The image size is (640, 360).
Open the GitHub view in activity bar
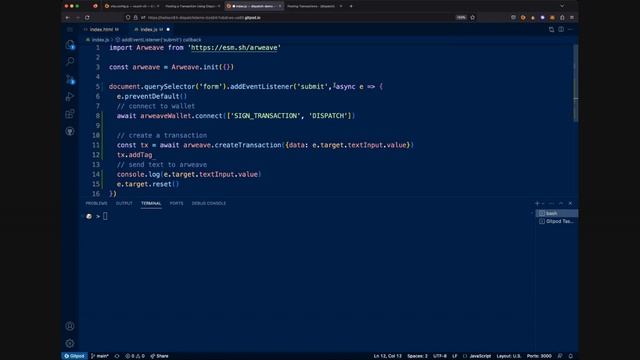pos(70,131)
